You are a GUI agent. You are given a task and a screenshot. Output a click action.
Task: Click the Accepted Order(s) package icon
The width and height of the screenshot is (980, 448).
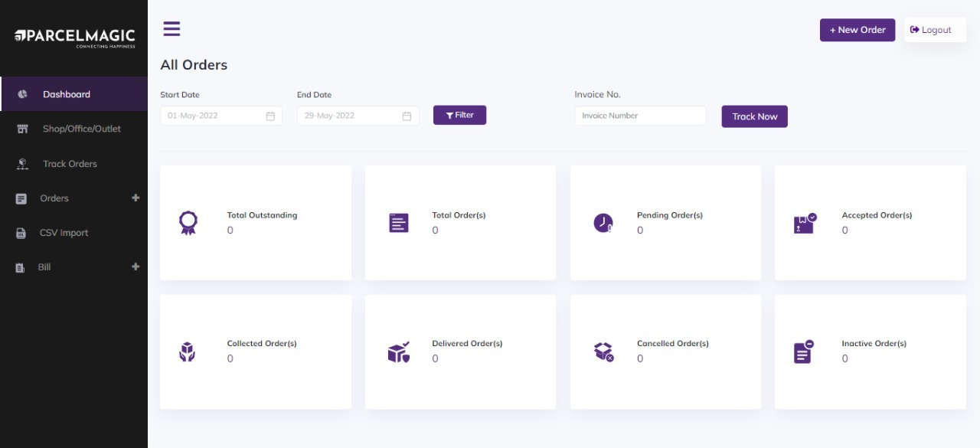pos(805,223)
